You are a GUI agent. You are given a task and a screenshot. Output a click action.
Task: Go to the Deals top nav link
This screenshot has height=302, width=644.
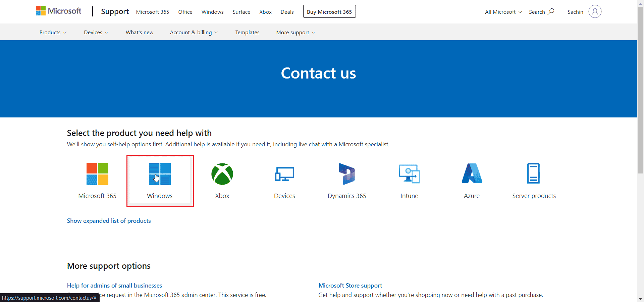tap(287, 12)
